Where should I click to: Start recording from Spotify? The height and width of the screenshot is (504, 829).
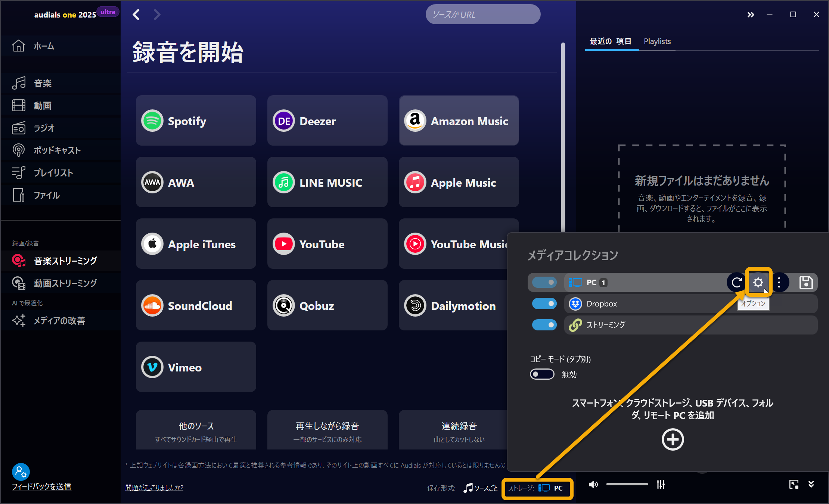196,121
